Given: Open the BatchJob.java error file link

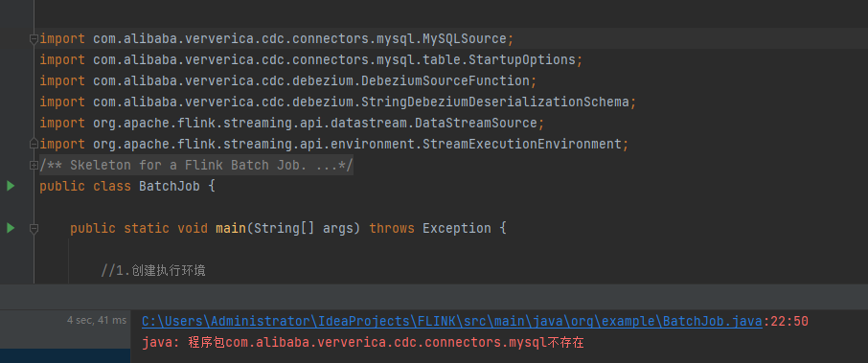Looking at the screenshot, I should tap(452, 322).
